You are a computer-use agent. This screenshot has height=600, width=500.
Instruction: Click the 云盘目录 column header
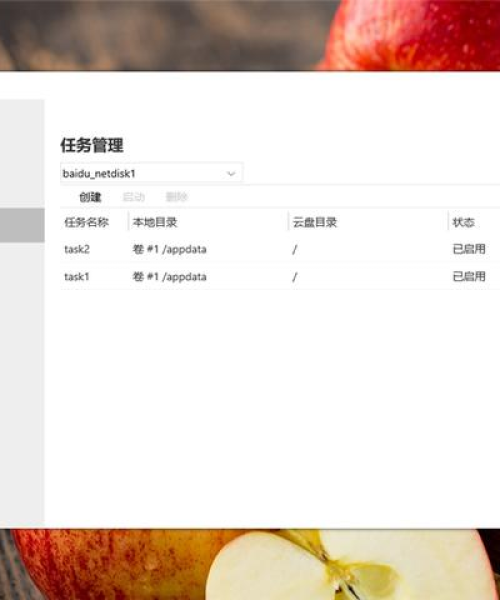point(314,222)
